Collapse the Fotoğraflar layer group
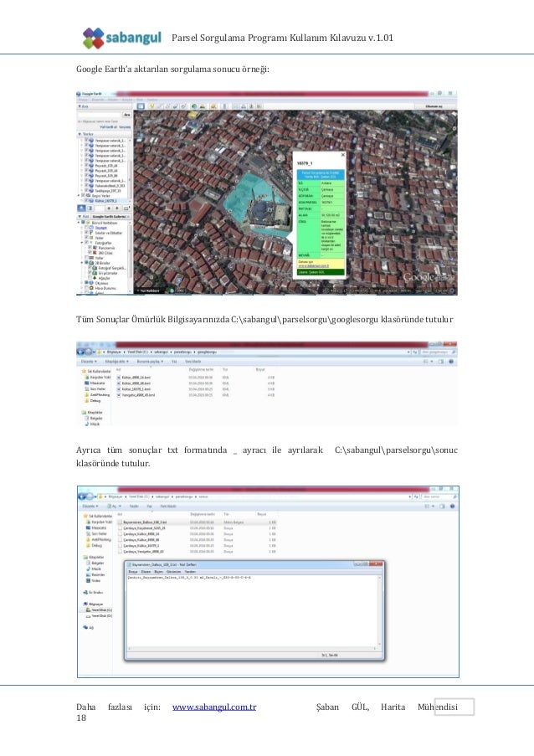The image size is (534, 756). (82, 243)
